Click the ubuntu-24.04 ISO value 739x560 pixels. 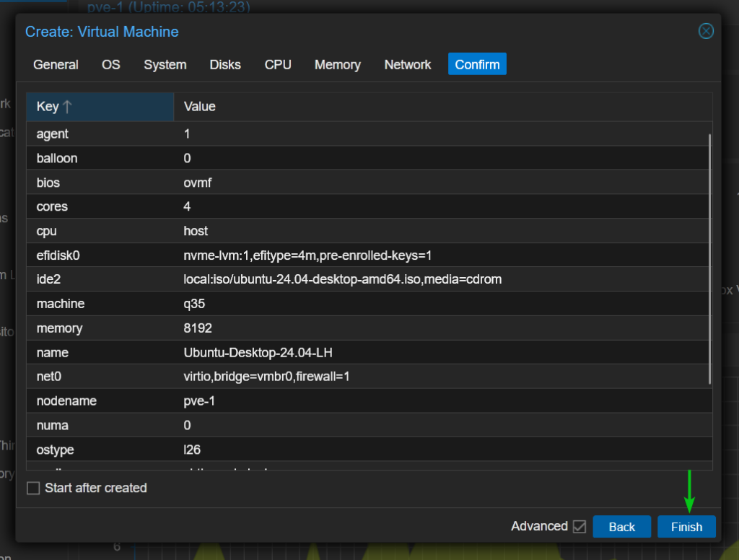click(342, 279)
